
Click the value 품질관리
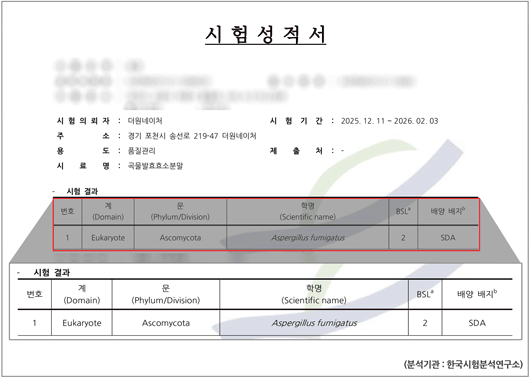click(142, 151)
